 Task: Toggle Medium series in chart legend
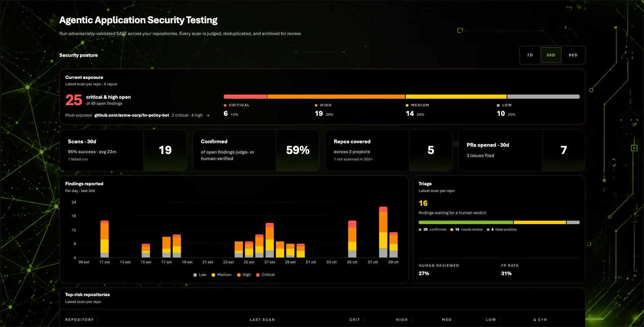[x=222, y=275]
